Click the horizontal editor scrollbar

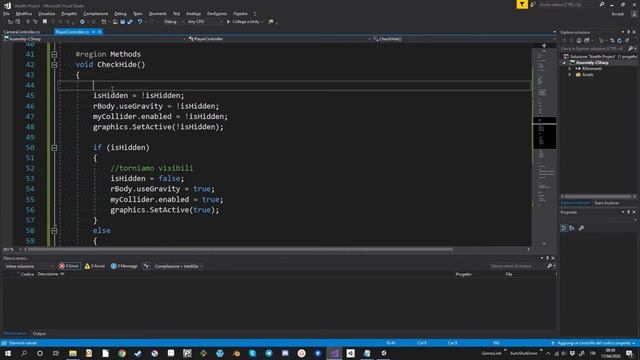[241, 249]
